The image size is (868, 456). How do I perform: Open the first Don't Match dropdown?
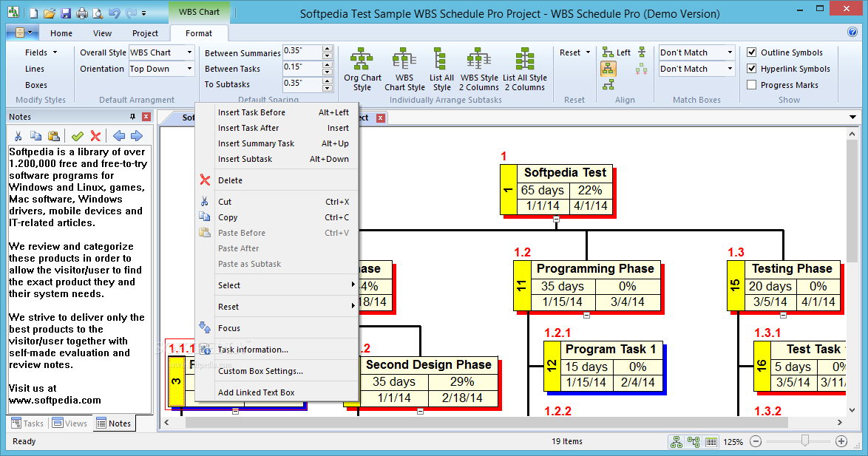pos(730,52)
